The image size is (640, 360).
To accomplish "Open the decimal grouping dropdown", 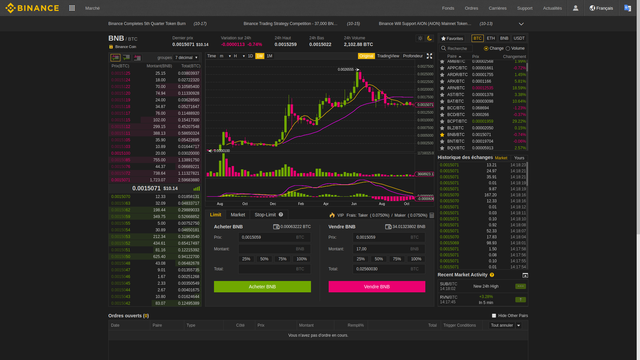I will [x=187, y=58].
